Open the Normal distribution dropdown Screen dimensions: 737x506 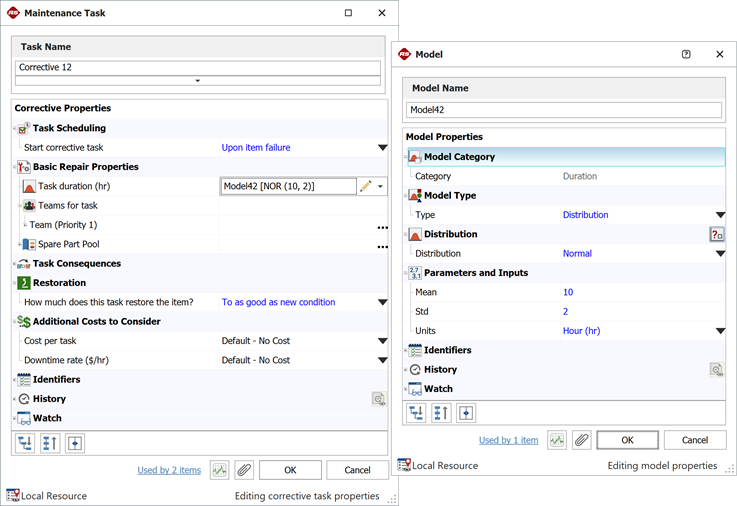[x=720, y=254]
